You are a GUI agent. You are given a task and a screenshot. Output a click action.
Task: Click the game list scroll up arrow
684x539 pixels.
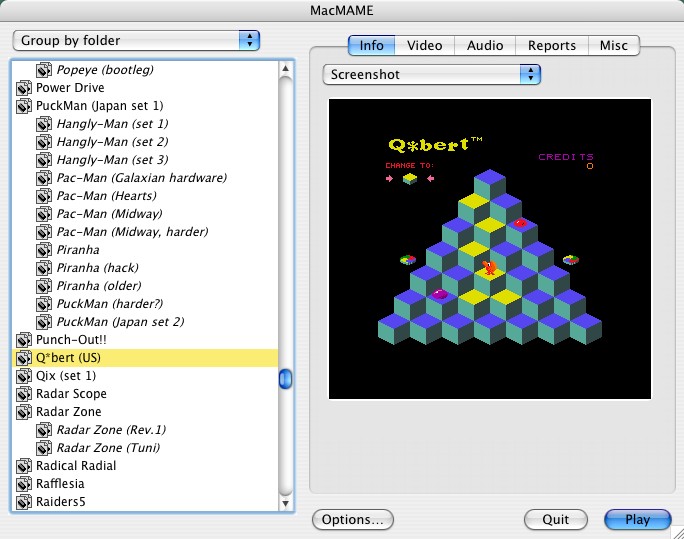coord(285,68)
